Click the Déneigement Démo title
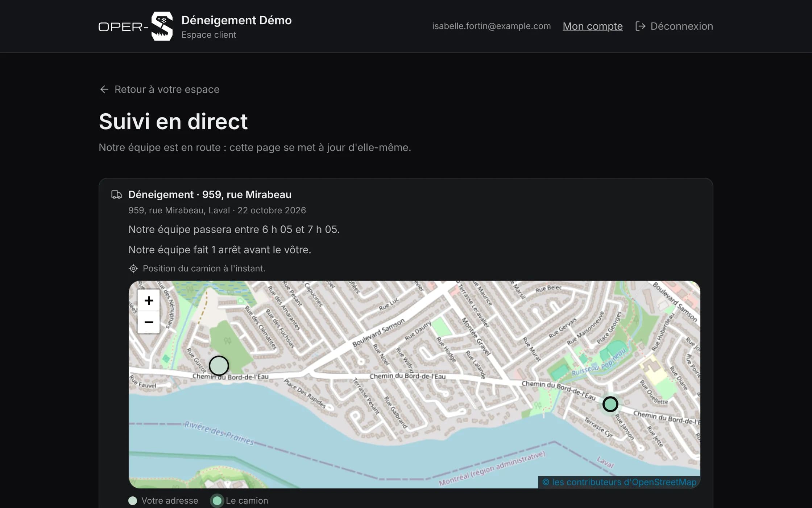Image resolution: width=812 pixels, height=508 pixels. point(236,20)
